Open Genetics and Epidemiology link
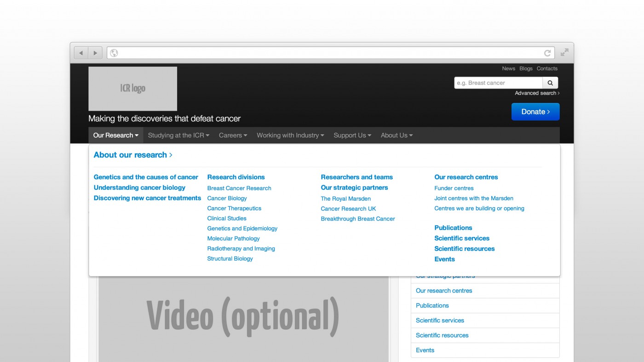The width and height of the screenshot is (644, 362). pos(242,228)
